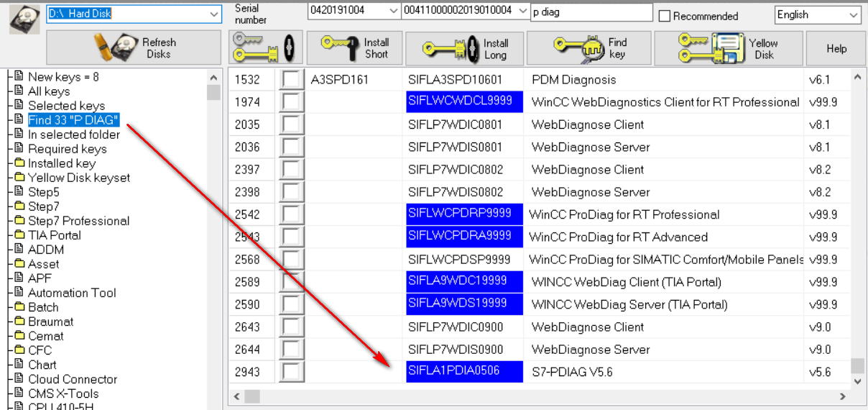
Task: Tick checkbox for row 2397
Action: [x=291, y=170]
